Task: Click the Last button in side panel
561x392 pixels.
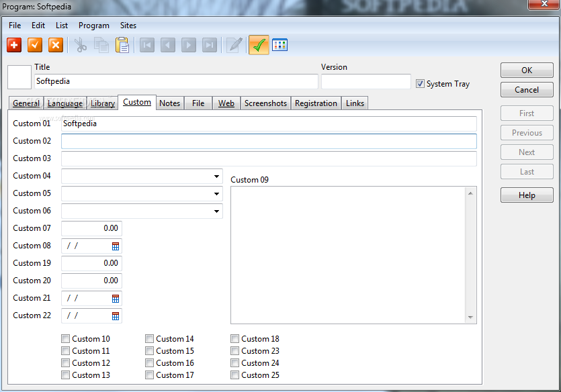Action: (527, 172)
